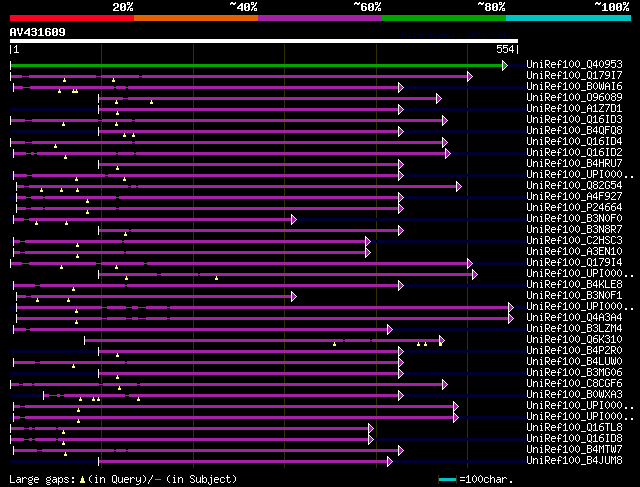Click the arrowhead ending the UniRef100_O96089 bar
The image size is (640, 487).
[x=439, y=98]
